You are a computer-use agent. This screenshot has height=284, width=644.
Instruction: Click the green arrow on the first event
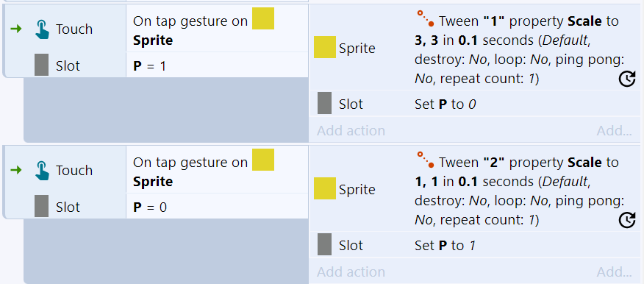[16, 29]
